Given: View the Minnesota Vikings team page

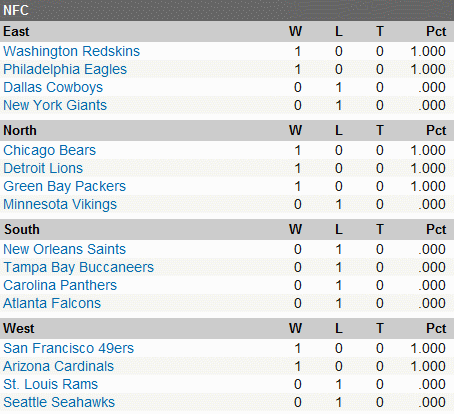Looking at the screenshot, I should (60, 204).
